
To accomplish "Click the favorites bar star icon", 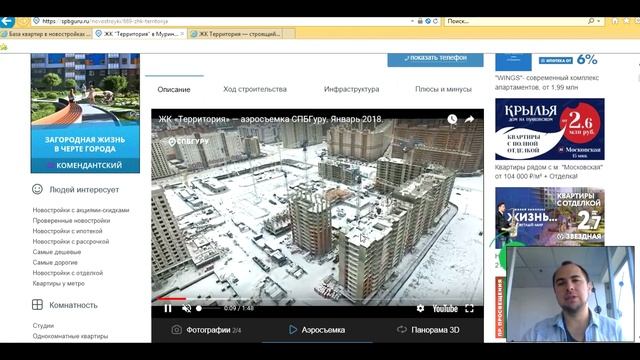I will pos(4,47).
